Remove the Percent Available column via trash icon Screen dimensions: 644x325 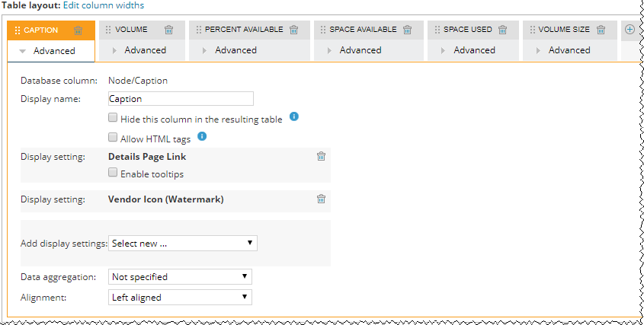(294, 30)
